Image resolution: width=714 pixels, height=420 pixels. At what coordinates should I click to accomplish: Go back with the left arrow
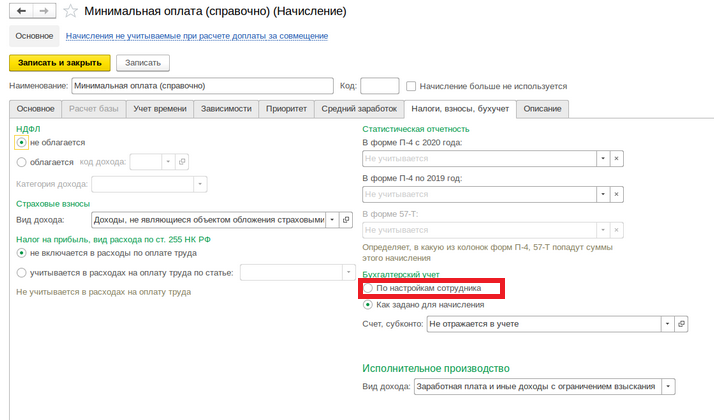pos(21,11)
